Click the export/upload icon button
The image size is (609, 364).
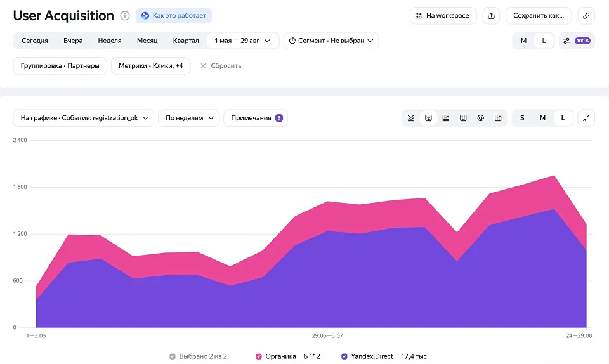[491, 15]
